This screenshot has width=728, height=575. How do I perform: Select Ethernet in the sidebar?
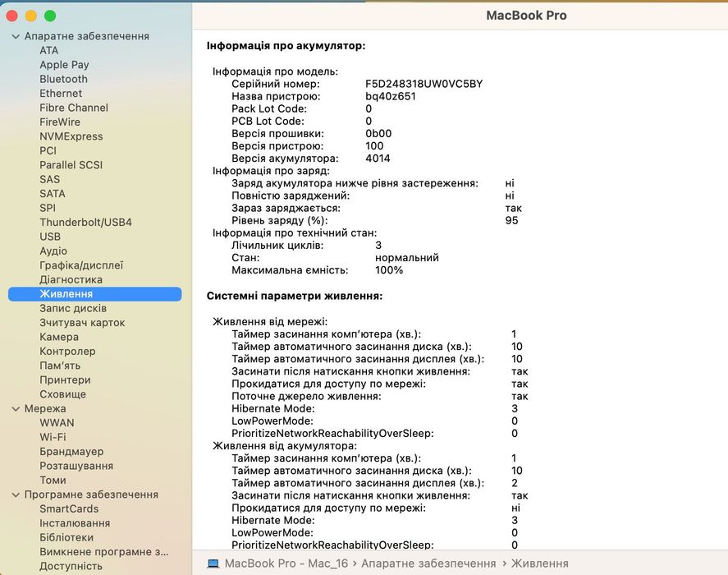[61, 94]
